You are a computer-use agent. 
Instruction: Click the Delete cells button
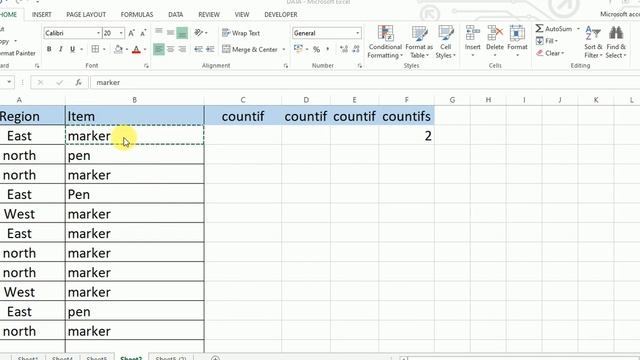point(495,41)
